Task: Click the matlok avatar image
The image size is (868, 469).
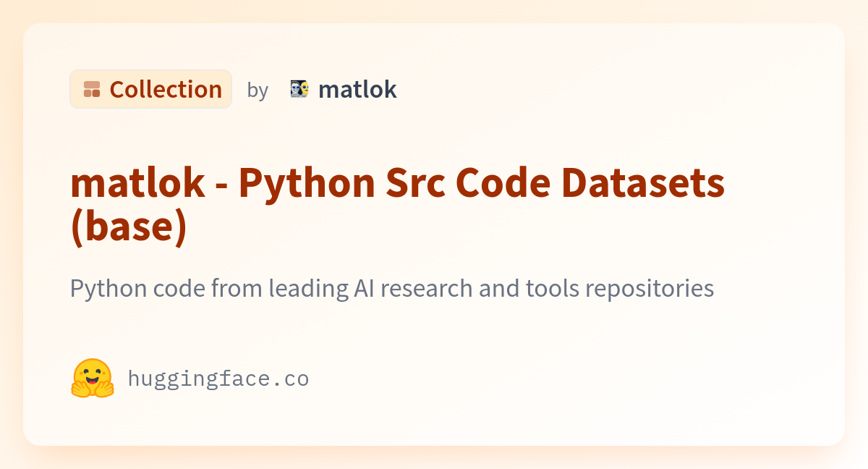Action: [x=299, y=89]
